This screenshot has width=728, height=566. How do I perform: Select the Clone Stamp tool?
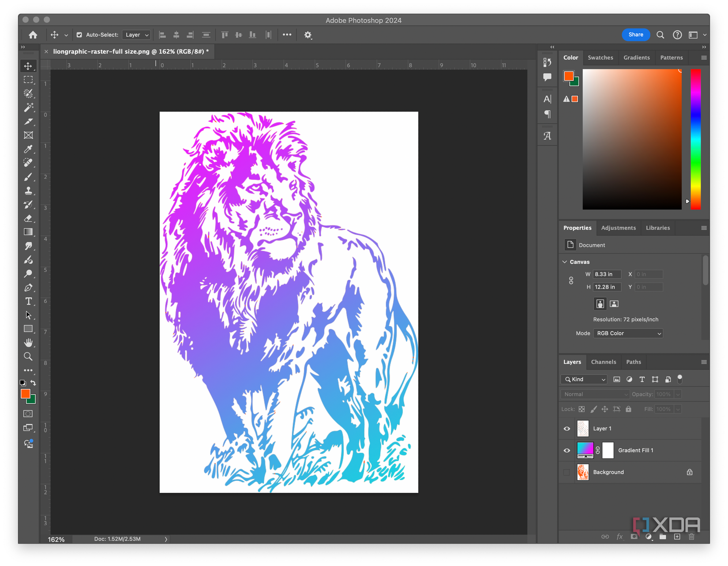click(28, 191)
